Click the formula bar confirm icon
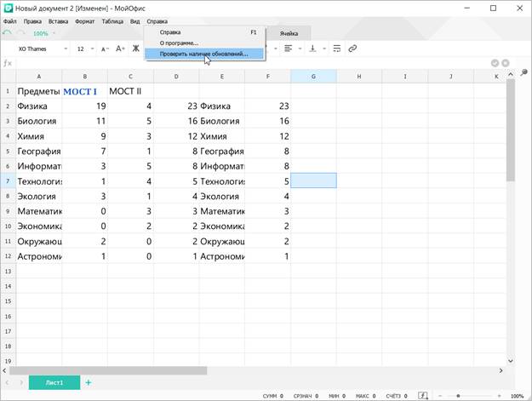 tap(506, 63)
